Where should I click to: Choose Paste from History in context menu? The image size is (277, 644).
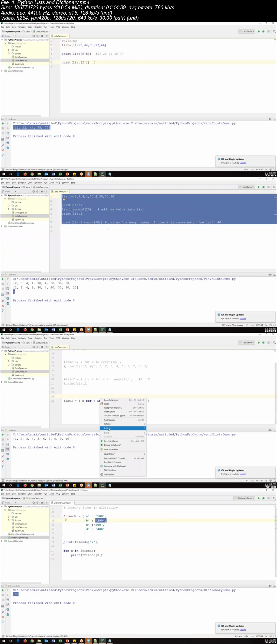pyautogui.click(x=123, y=408)
